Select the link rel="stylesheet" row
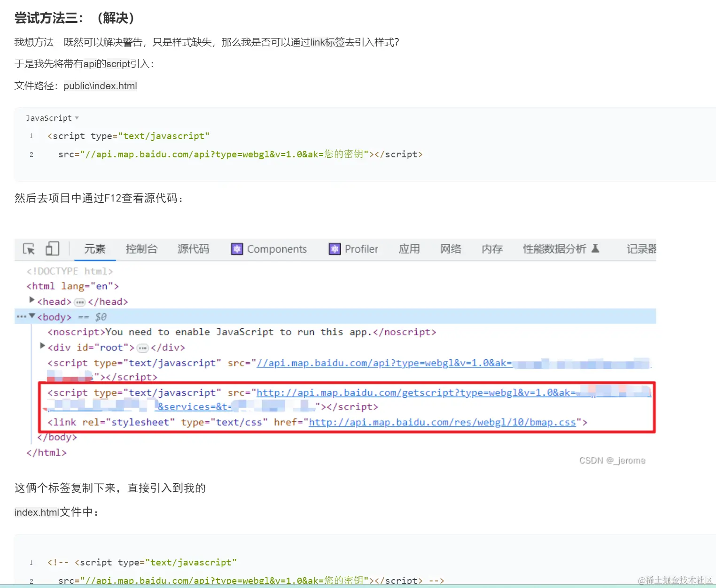 [317, 422]
